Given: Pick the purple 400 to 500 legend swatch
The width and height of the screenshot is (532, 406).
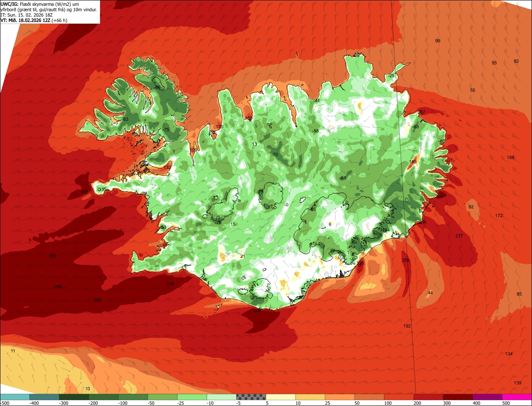Looking at the screenshot, I should point(487,397).
